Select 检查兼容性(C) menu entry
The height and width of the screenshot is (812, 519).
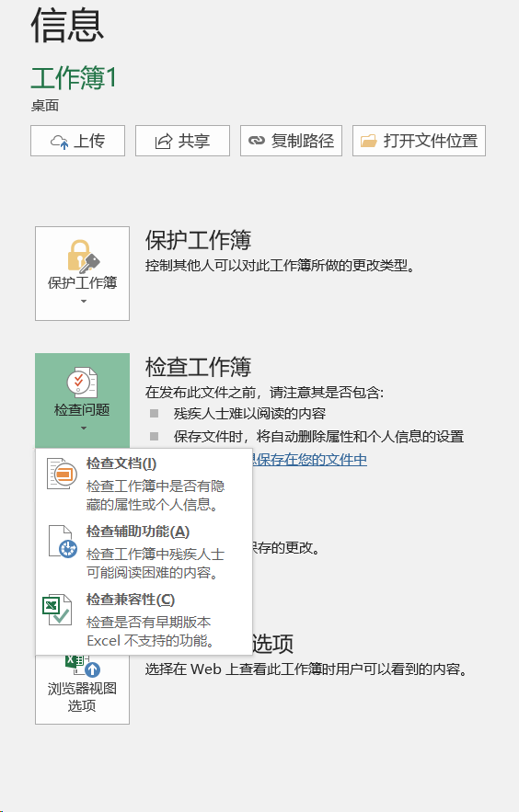(144, 620)
